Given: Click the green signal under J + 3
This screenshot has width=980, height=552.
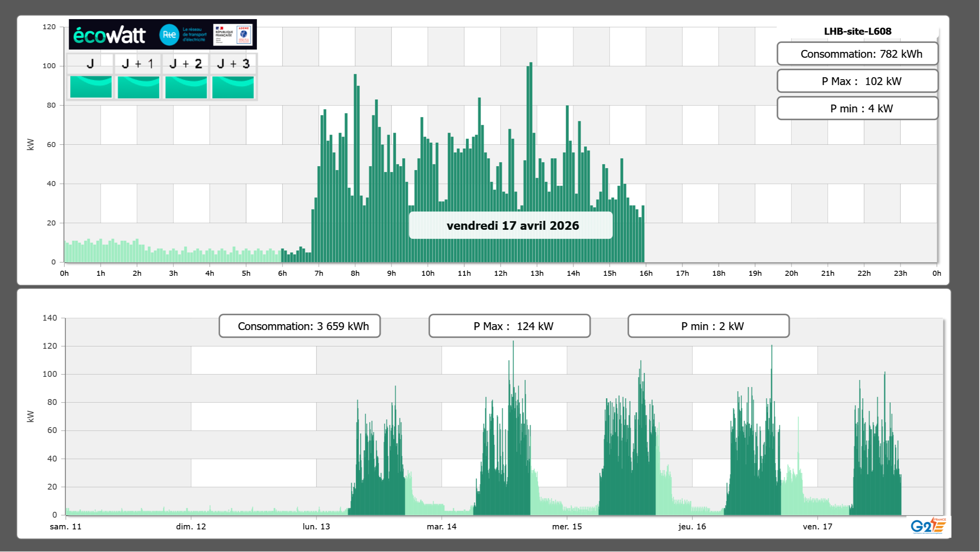Looking at the screenshot, I should (233, 87).
